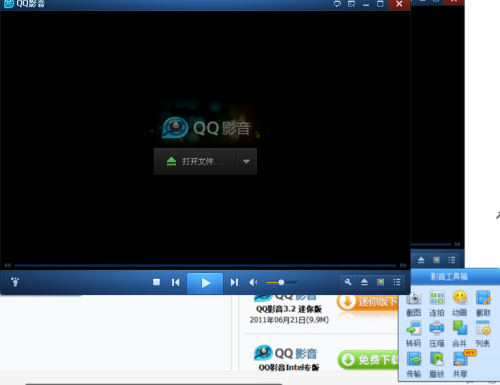Open the 传输 transfer tool
The image size is (500, 385).
414,364
